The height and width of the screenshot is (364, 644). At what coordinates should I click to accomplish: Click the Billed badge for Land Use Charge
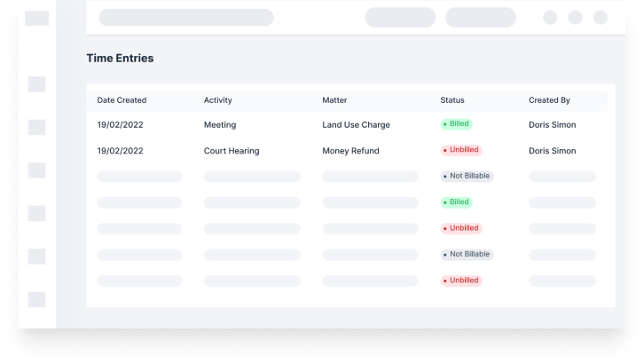(x=456, y=124)
